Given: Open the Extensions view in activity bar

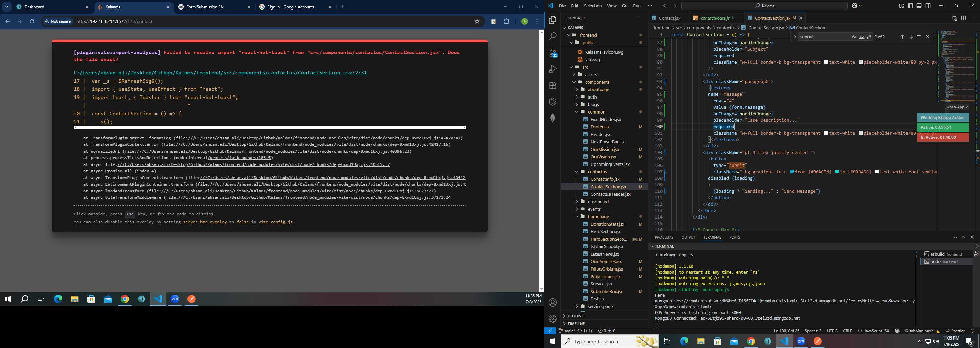Looking at the screenshot, I should (x=552, y=86).
